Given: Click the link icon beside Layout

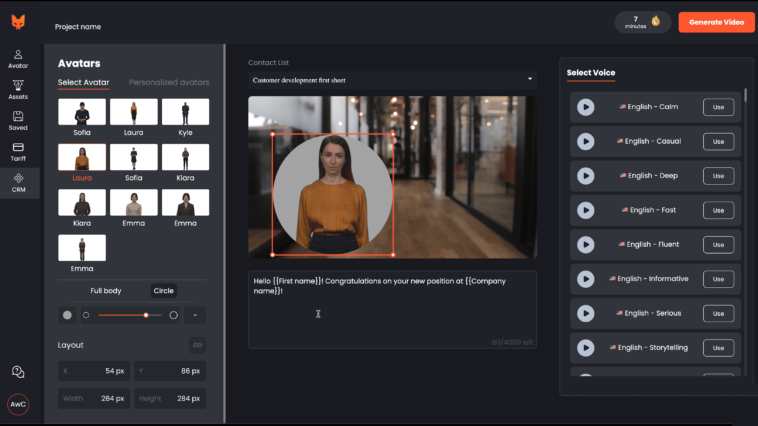Looking at the screenshot, I should click(x=197, y=345).
